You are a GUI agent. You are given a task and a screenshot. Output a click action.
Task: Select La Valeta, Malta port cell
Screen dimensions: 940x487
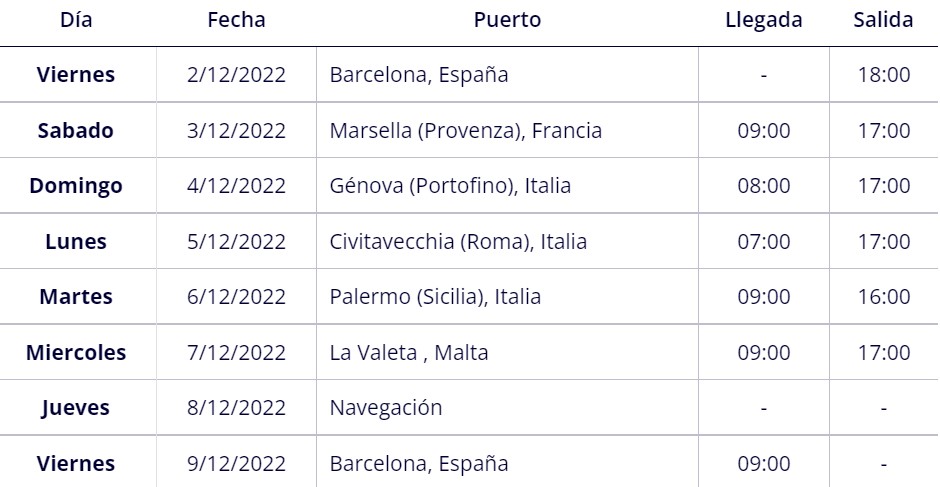click(409, 353)
